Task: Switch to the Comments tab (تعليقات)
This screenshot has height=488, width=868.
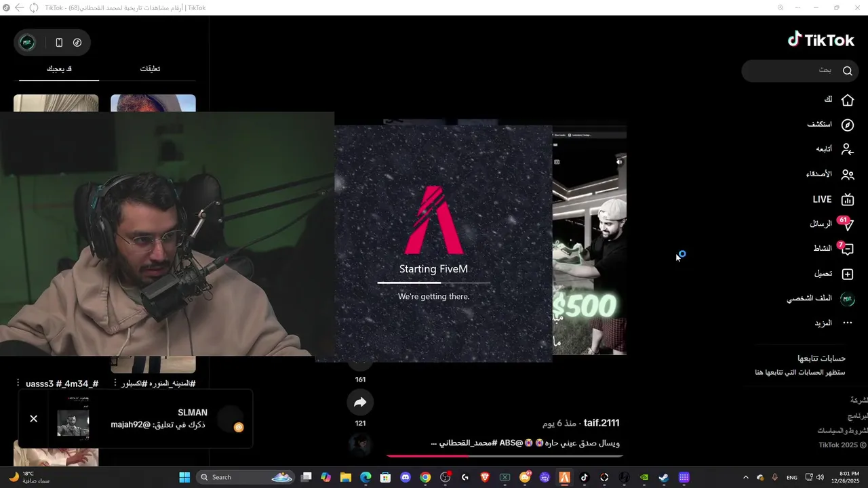Action: 150,68
